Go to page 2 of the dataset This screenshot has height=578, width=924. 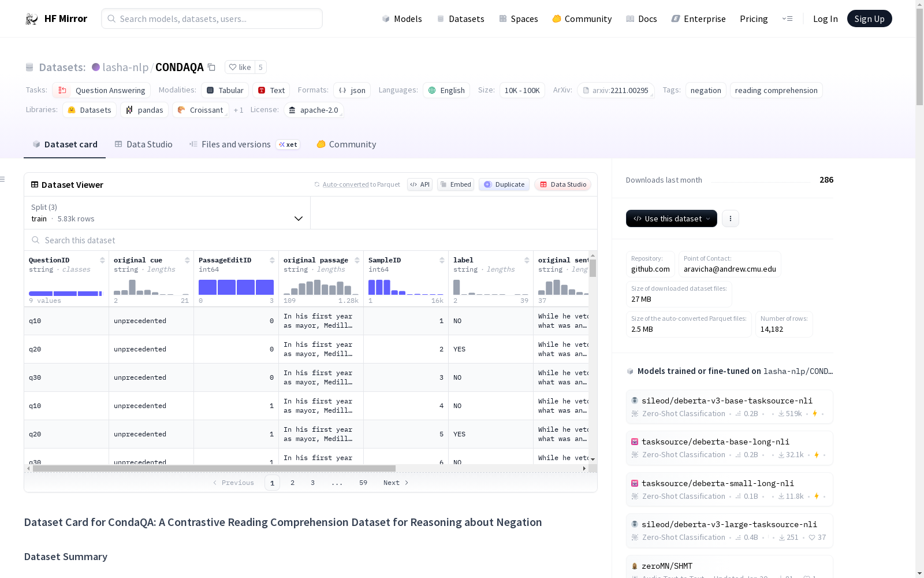pos(292,483)
